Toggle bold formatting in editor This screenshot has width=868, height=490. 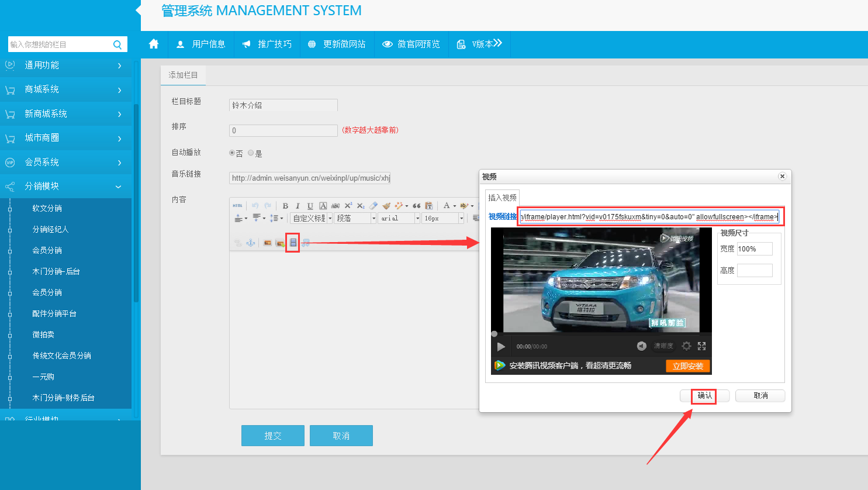285,206
